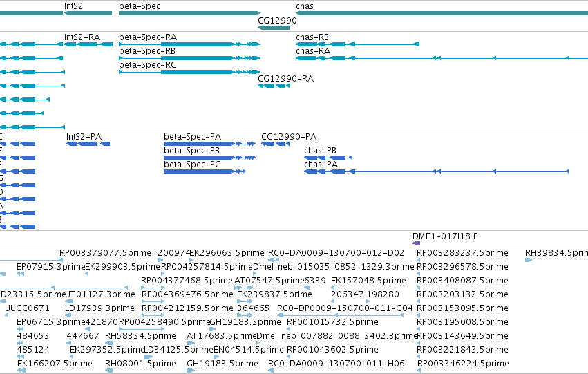Select the IntS2-RA transcript
The width and height of the screenshot is (588, 374).
(x=88, y=44)
